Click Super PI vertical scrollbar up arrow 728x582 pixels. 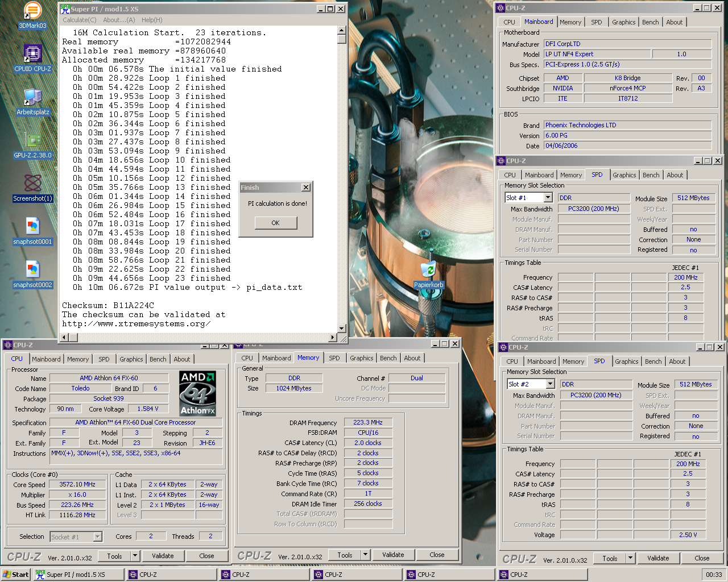coord(341,31)
